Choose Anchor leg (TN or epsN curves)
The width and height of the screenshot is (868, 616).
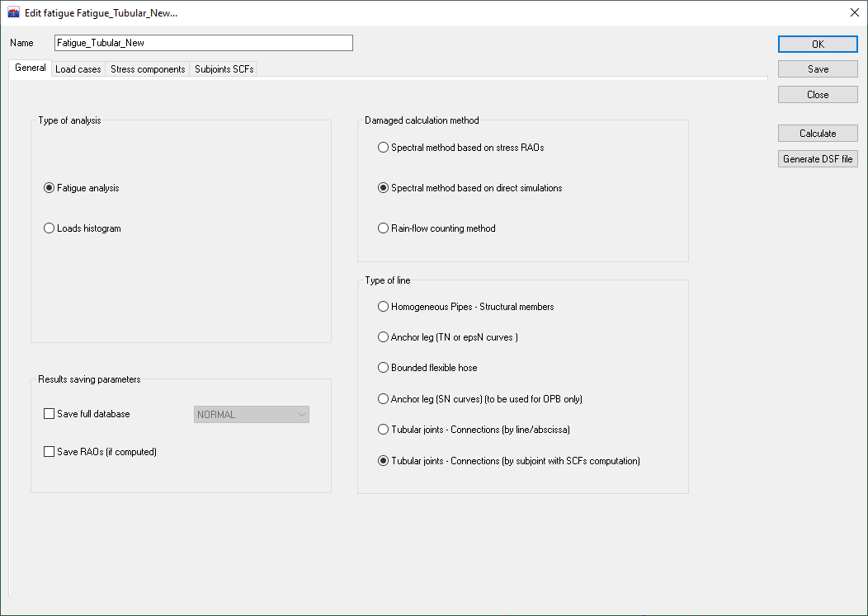click(x=383, y=337)
